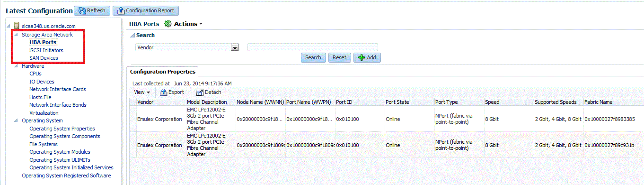Open Operating System ULIMITs
The width and height of the screenshot is (644, 185).
(60, 160)
